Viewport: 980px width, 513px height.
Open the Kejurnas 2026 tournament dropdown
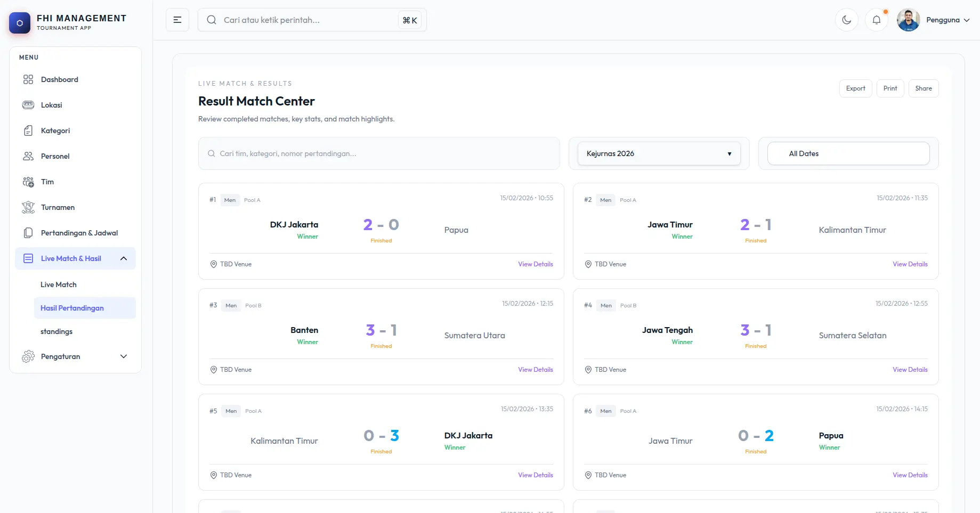point(659,153)
